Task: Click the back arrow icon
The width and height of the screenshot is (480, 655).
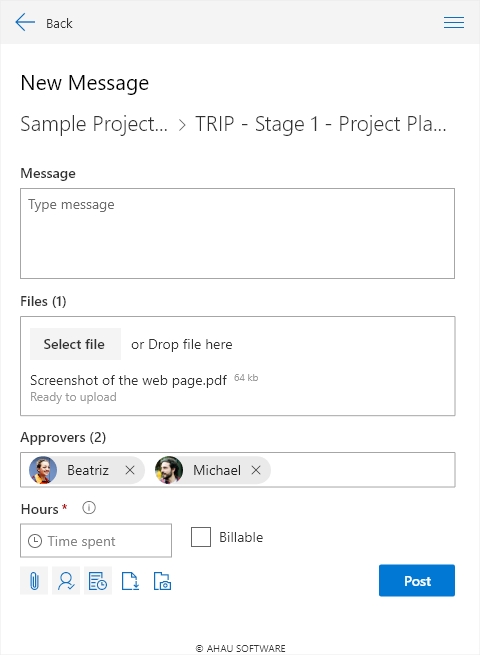Action: pos(25,22)
